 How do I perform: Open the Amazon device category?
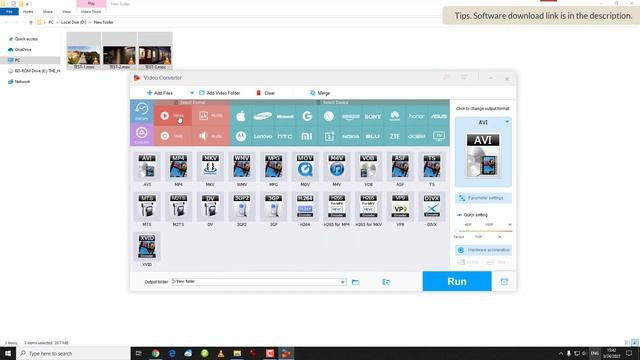(x=351, y=116)
